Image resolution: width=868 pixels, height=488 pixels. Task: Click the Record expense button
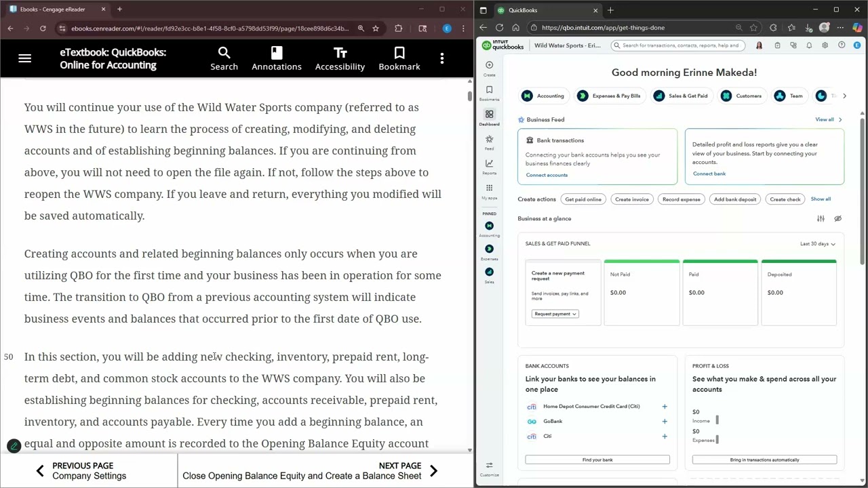682,199
